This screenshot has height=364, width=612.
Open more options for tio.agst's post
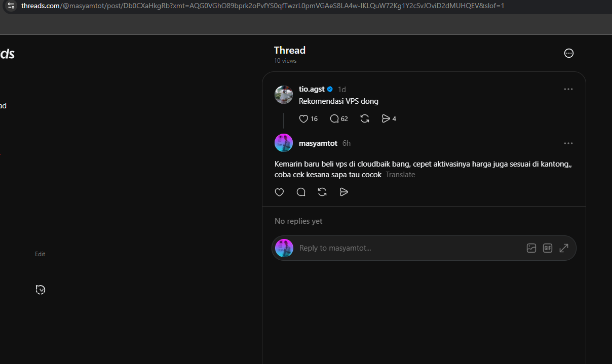click(x=568, y=89)
